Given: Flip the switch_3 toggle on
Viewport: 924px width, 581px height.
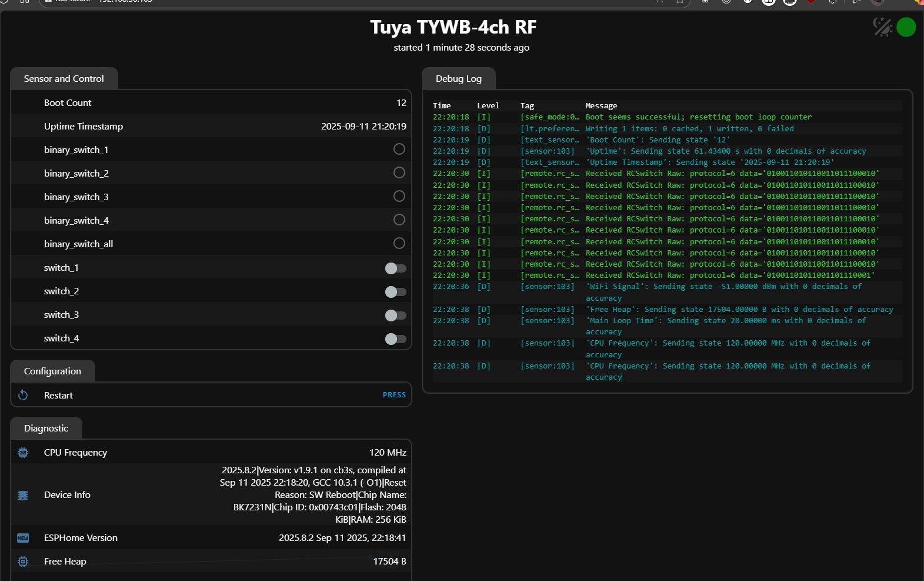Looking at the screenshot, I should point(395,316).
